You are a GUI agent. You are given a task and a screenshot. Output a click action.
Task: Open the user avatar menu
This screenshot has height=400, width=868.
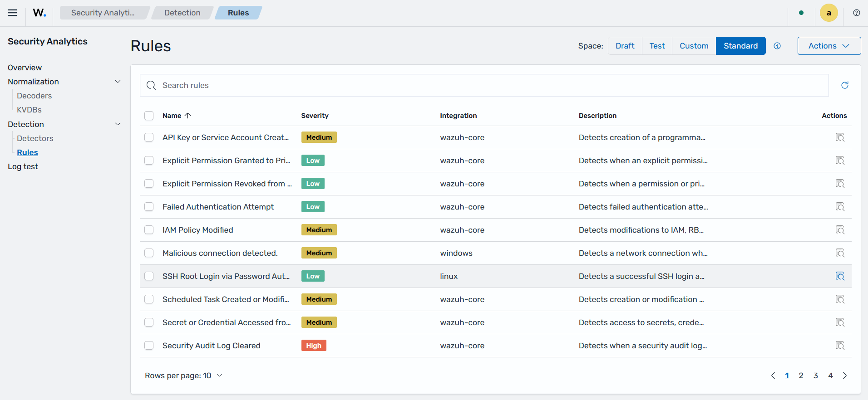point(829,13)
